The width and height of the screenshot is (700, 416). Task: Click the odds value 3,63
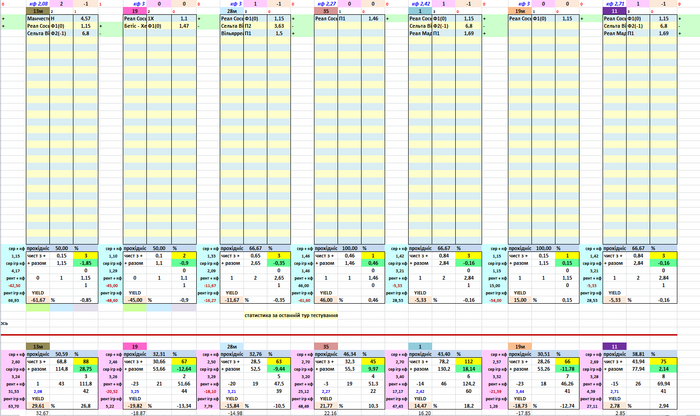pyautogui.click(x=279, y=26)
